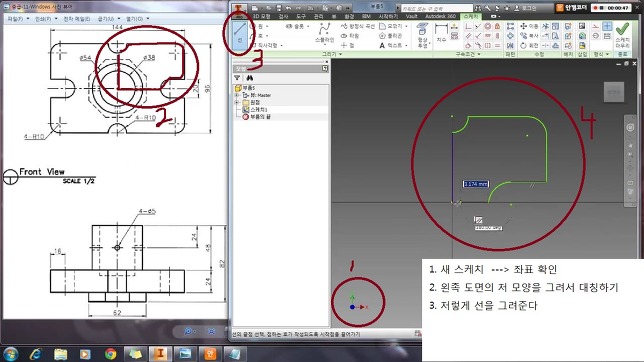Open the Vault tab
Viewport: 644px width, 362px height.
click(x=411, y=16)
